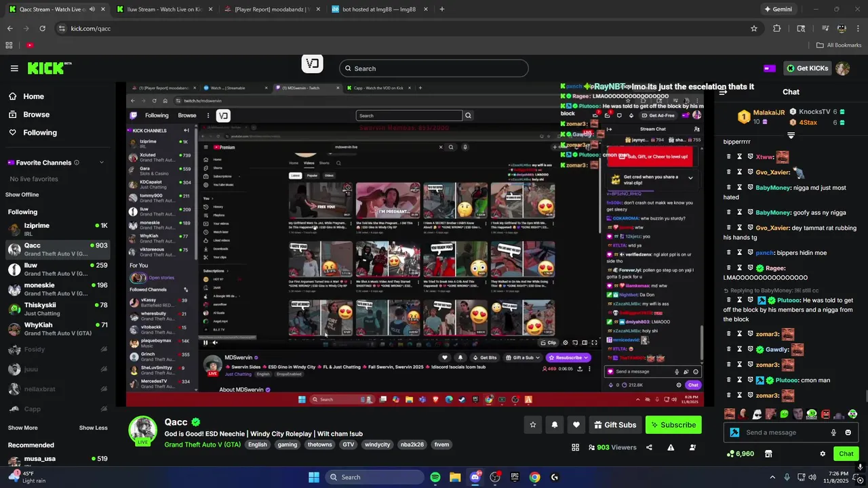Open the emoji picker in chat
The height and width of the screenshot is (488, 868).
(848, 432)
